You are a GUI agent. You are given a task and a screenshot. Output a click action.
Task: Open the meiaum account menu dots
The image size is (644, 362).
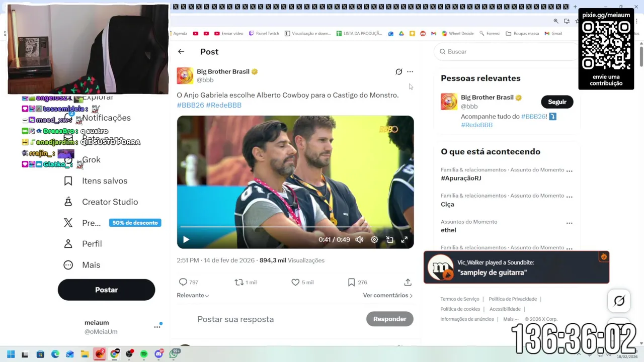click(157, 327)
